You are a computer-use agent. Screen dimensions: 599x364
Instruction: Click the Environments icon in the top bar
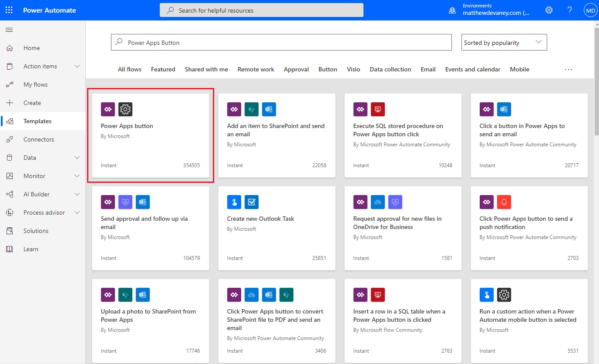tap(451, 10)
